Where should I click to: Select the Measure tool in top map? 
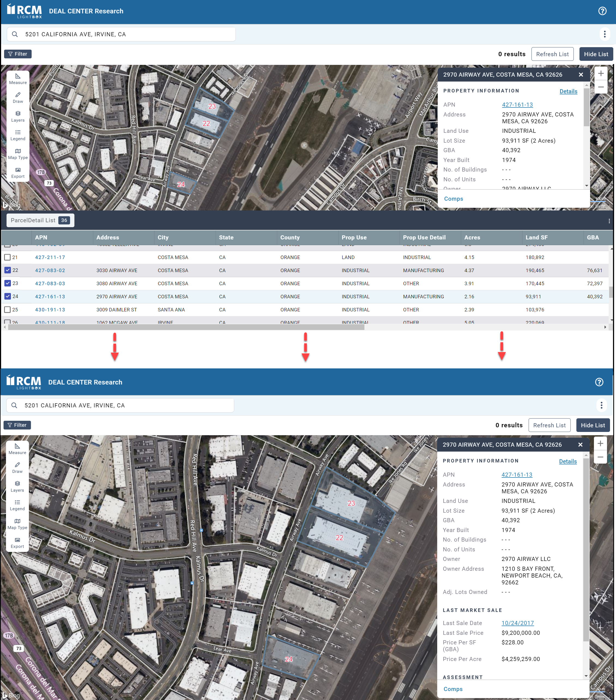(18, 79)
